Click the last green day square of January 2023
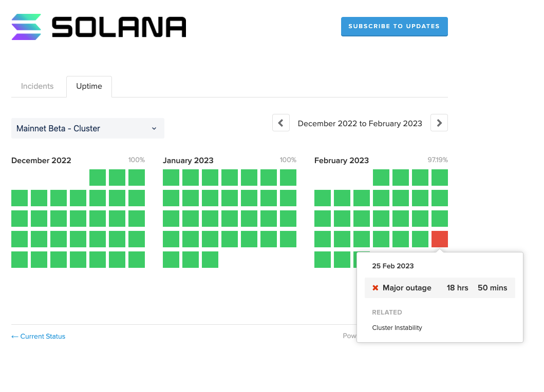The width and height of the screenshot is (544, 392). pos(210,260)
